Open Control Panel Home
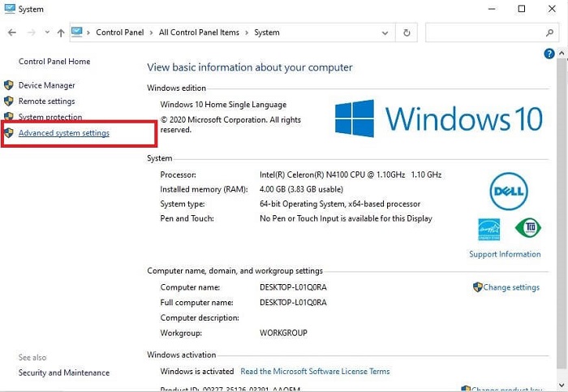 [54, 61]
